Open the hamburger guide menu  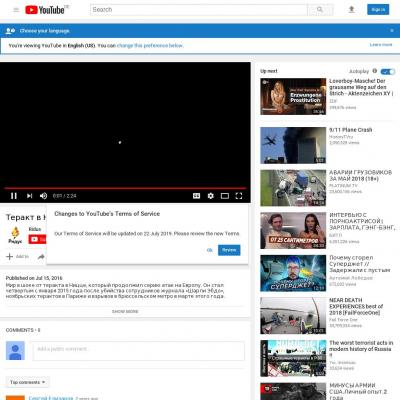coord(16,10)
